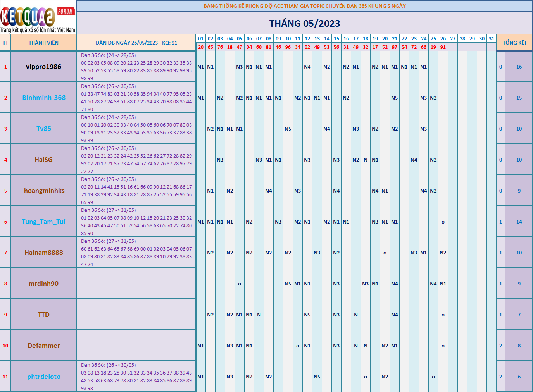
Task: Click the day 12 column header
Action: click(307, 39)
